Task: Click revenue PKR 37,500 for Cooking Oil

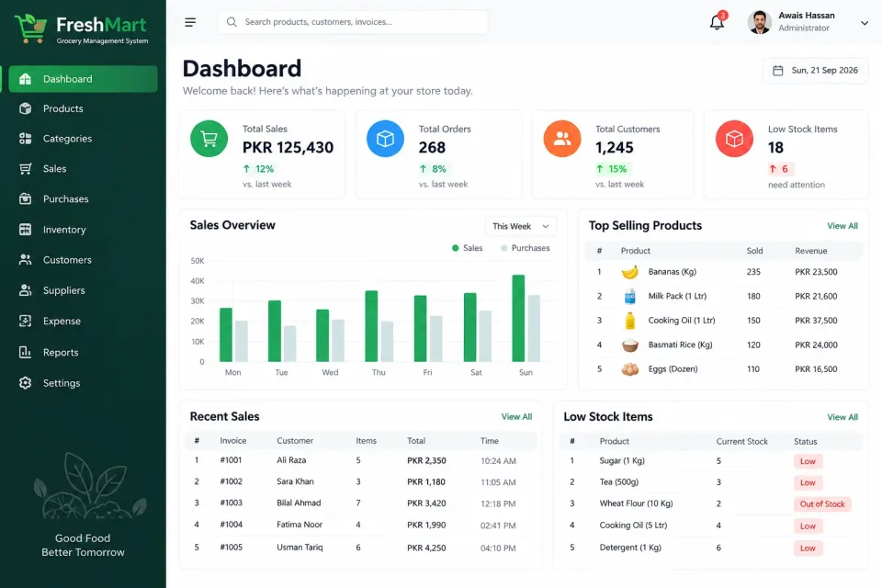Action: (x=816, y=320)
